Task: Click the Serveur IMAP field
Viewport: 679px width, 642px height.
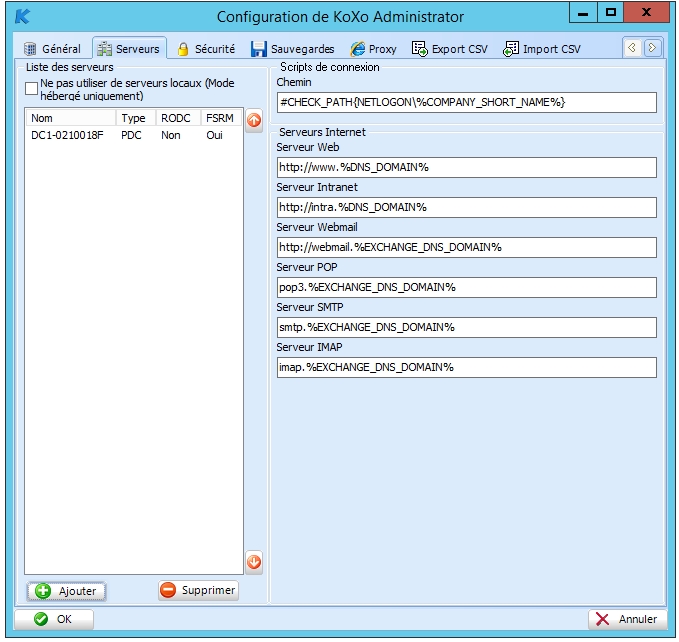Action: [467, 368]
